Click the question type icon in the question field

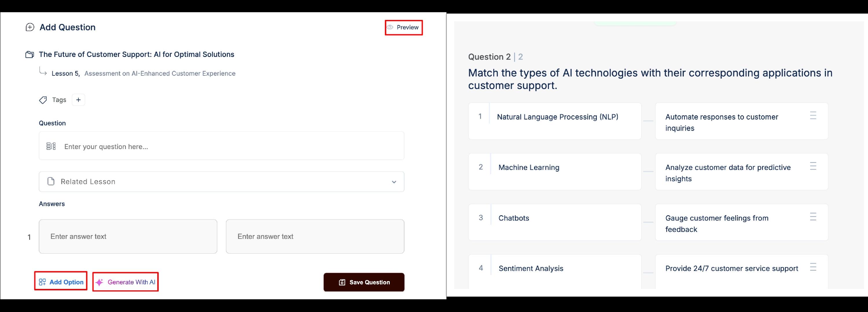coord(51,146)
